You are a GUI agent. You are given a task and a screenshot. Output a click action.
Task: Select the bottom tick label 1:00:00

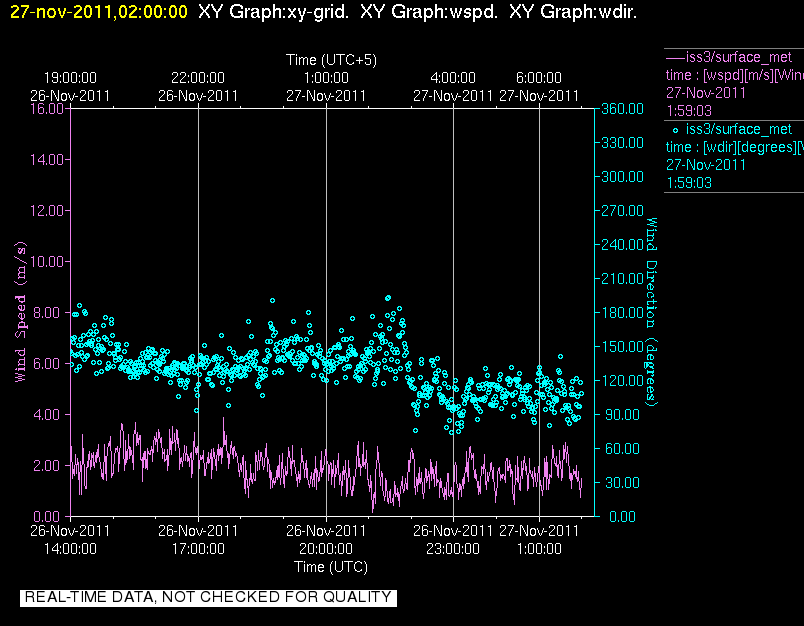(539, 549)
